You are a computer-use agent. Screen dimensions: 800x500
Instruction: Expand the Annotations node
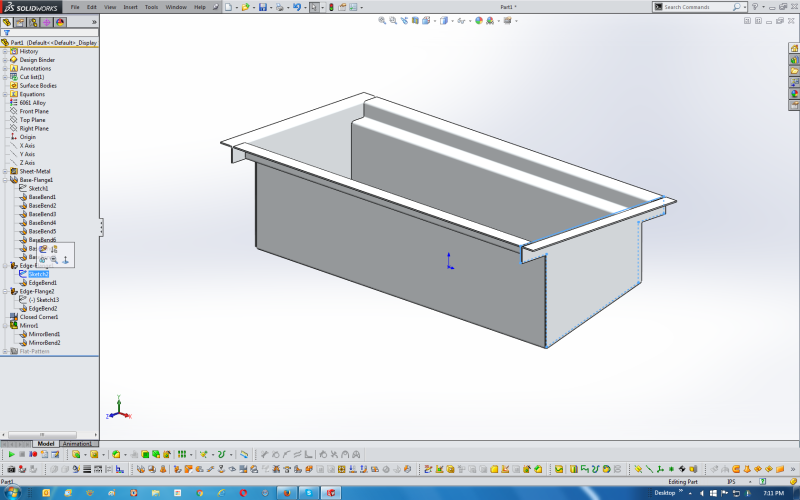5,68
